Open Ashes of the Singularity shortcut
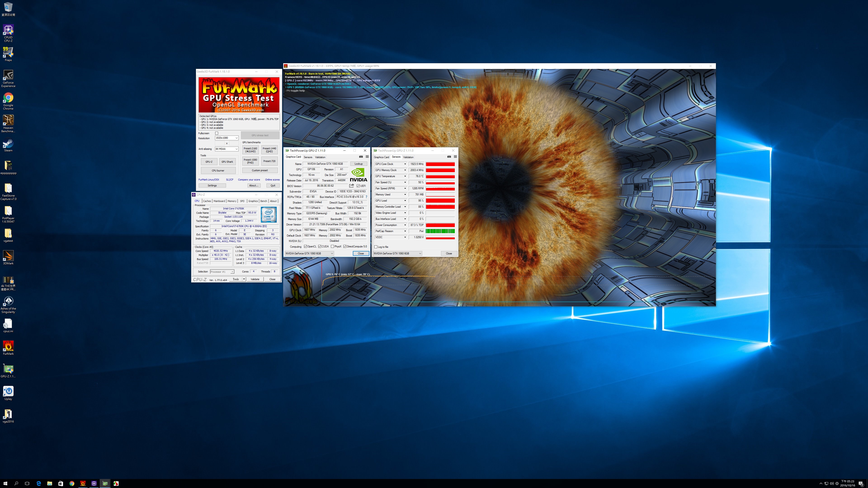Screen dimensions: 868x488 click(8, 305)
